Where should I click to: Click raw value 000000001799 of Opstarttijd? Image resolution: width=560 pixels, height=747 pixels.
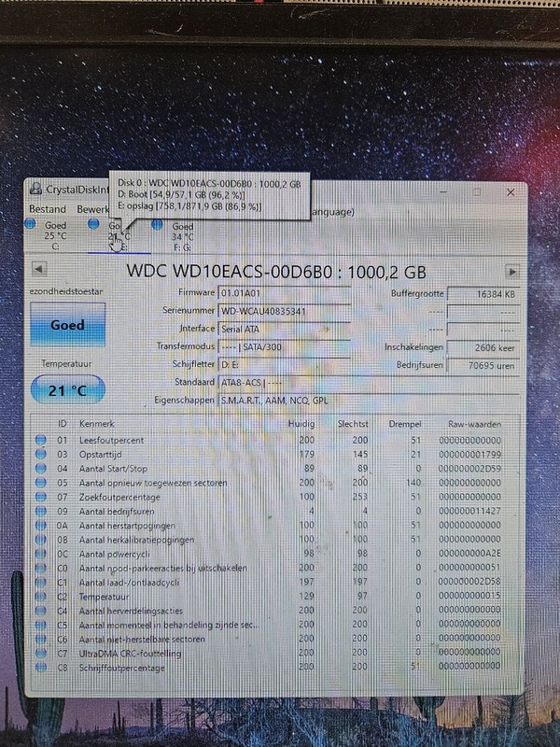point(469,454)
